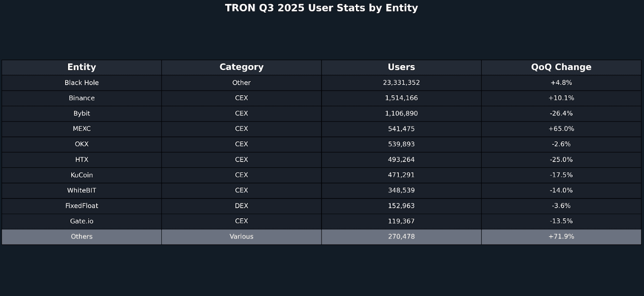This screenshot has width=644, height=296.
Task: Select the +65.0% QoQ change cell
Action: click(x=561, y=129)
